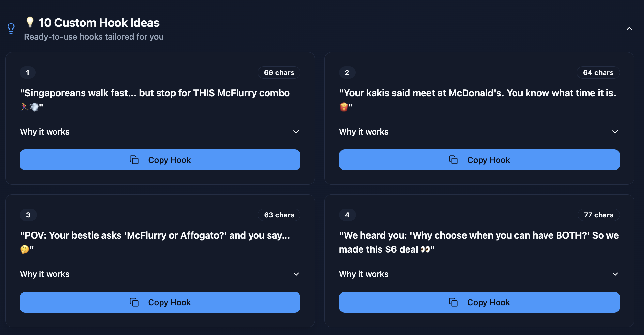Click the blue lightbulb icon beside the heading

coord(11,28)
